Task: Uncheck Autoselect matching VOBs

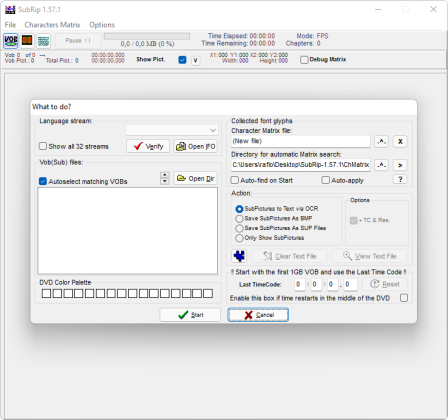Action: coord(43,181)
